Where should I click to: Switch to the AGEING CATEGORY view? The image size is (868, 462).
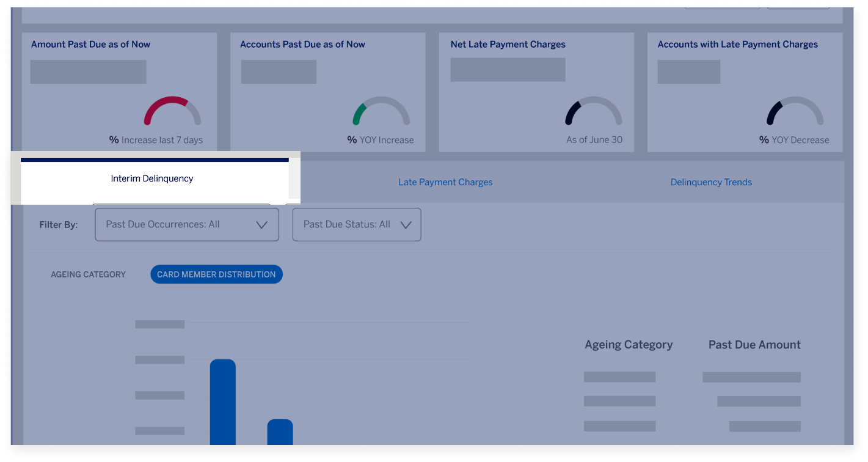[88, 274]
